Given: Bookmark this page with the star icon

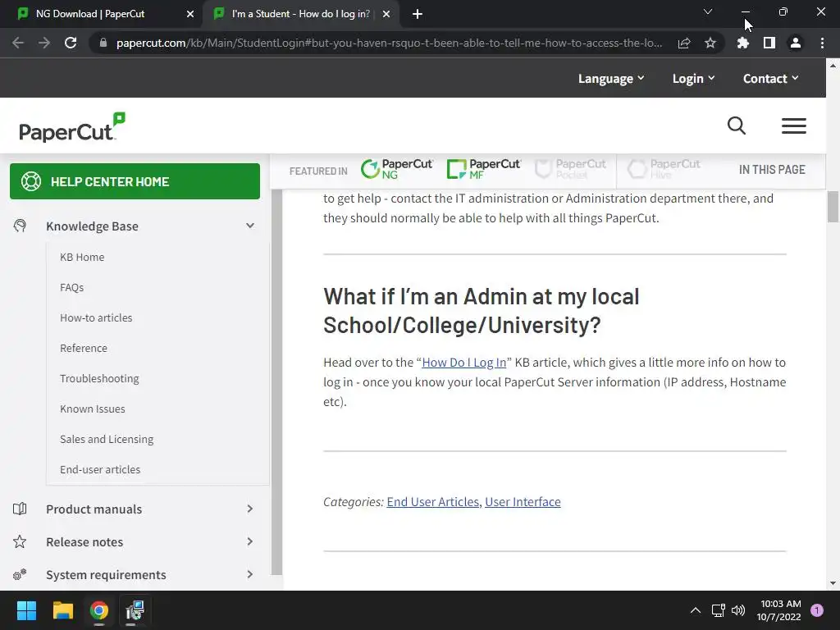Looking at the screenshot, I should pos(710,43).
